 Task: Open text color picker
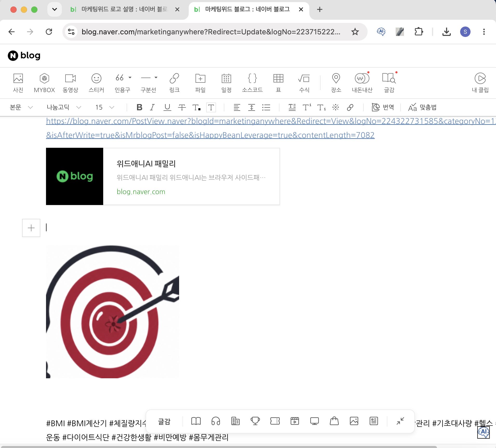(x=197, y=107)
